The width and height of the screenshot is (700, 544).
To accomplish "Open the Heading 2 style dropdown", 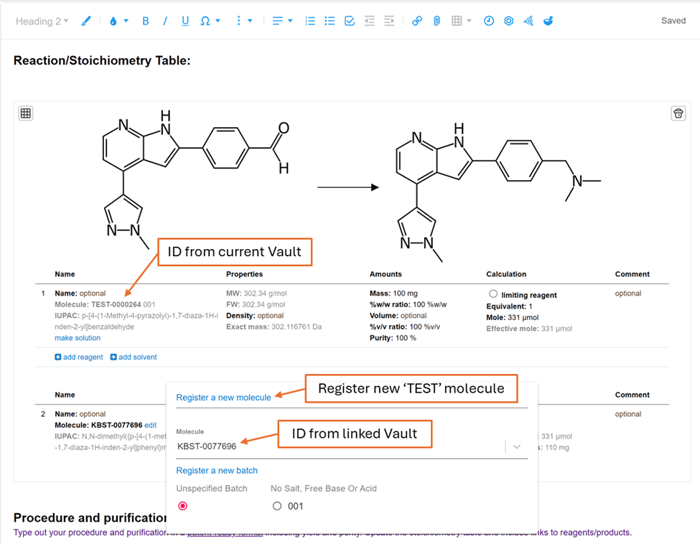I will click(42, 21).
